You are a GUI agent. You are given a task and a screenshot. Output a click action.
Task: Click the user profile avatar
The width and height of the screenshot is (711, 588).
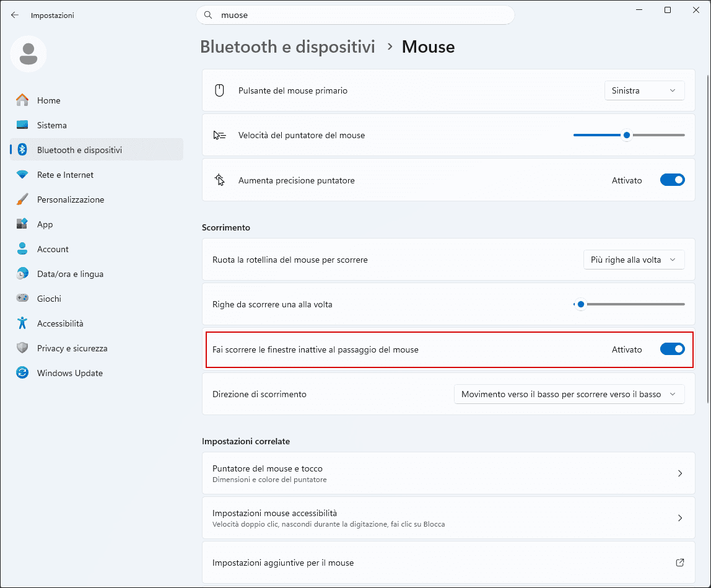pyautogui.click(x=28, y=54)
